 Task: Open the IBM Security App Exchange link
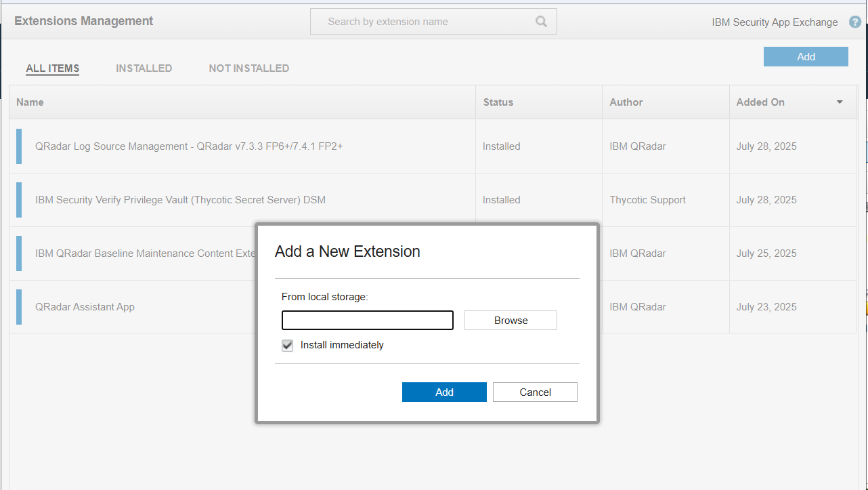click(x=775, y=22)
